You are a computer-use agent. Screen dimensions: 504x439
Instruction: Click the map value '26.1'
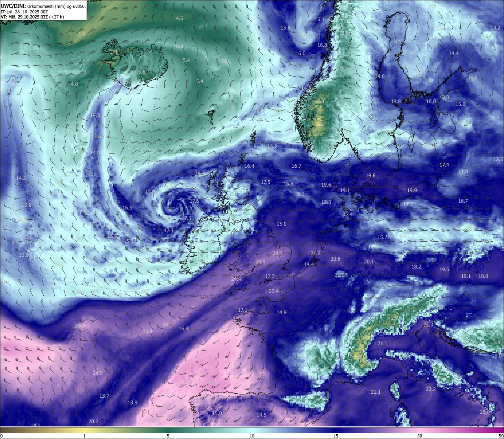[167, 325]
